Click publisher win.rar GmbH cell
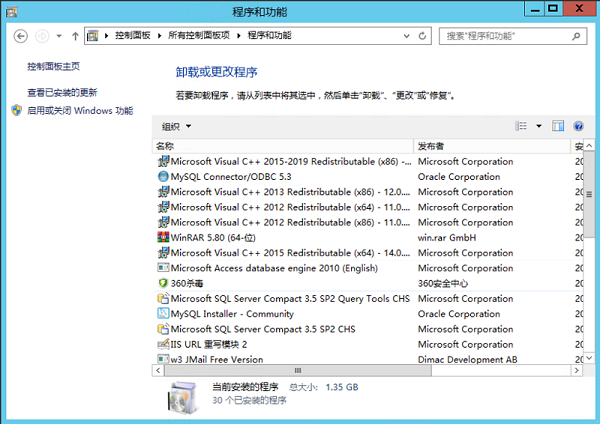This screenshot has height=424, width=600. [x=447, y=238]
